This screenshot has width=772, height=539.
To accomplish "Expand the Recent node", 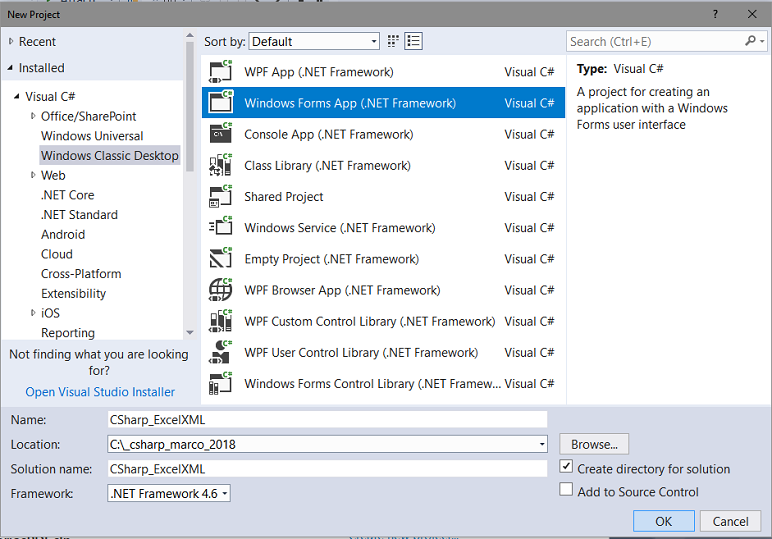I will tap(11, 42).
